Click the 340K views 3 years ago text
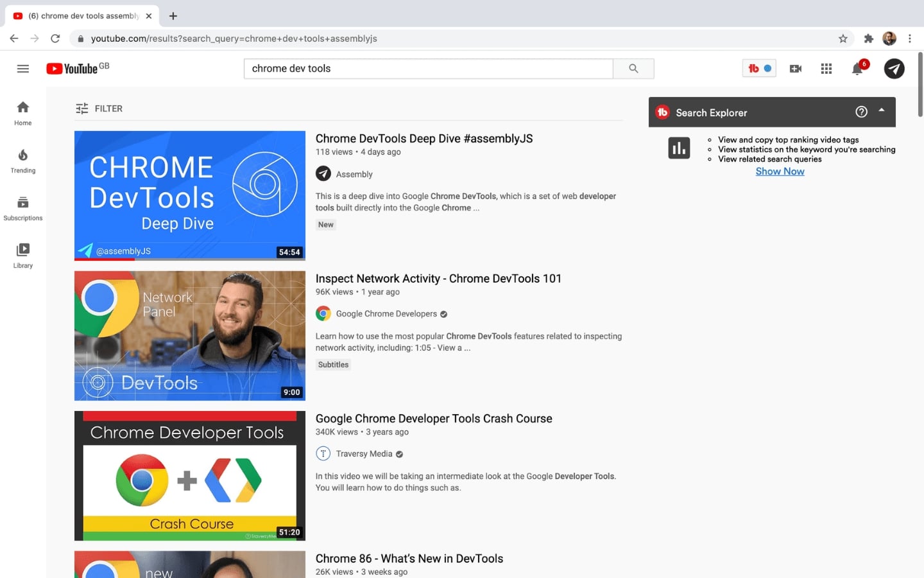 [x=362, y=432]
